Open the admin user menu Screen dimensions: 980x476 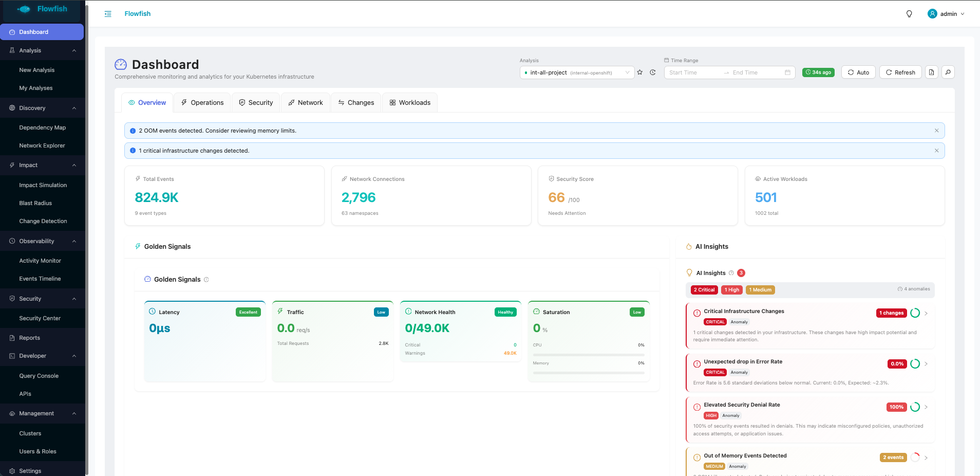(x=946, y=14)
